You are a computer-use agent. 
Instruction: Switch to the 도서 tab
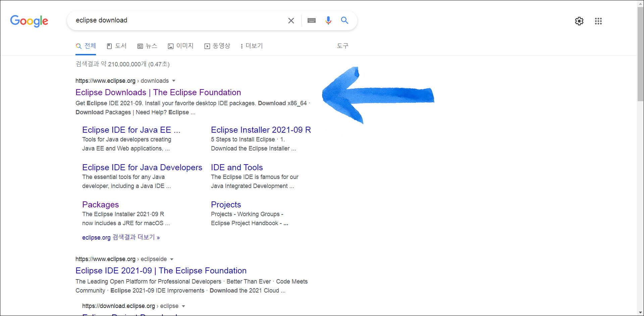117,46
